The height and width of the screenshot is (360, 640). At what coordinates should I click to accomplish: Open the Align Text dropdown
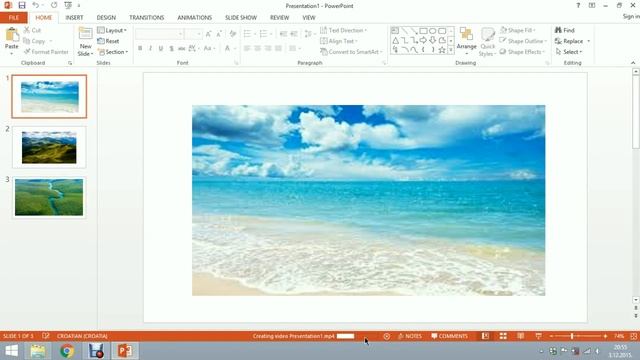(339, 41)
